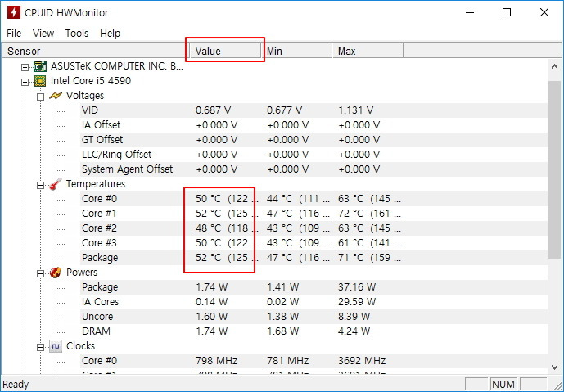Collapse the Clocks section
The width and height of the screenshot is (564, 392).
coord(41,348)
